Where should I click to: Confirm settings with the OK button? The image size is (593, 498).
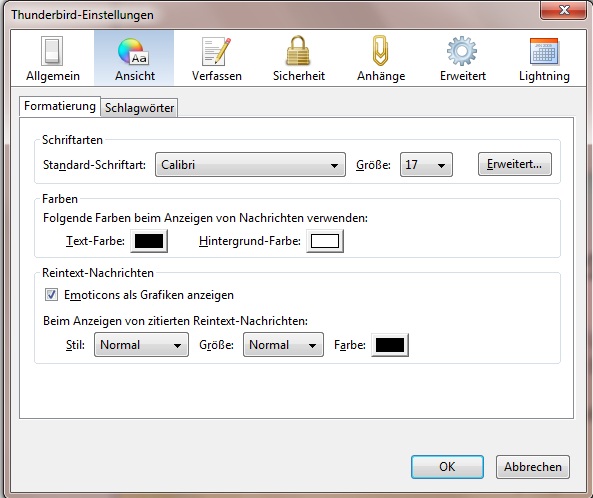tap(447, 467)
